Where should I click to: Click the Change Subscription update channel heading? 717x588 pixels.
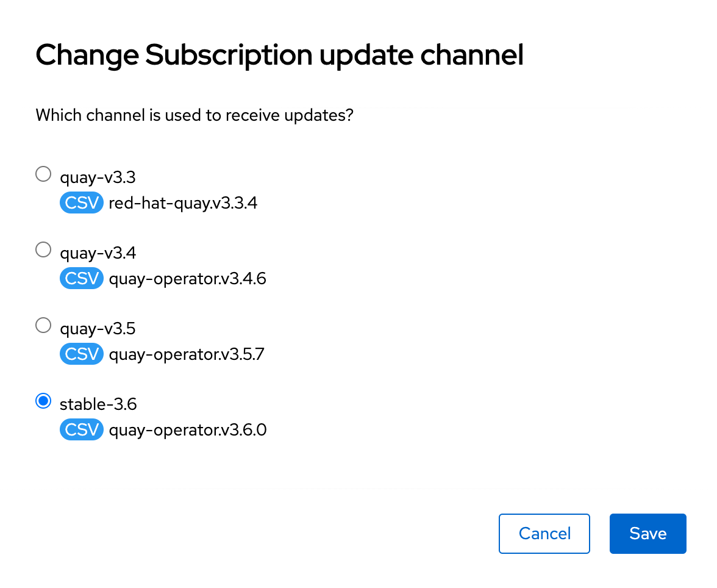pyautogui.click(x=279, y=56)
